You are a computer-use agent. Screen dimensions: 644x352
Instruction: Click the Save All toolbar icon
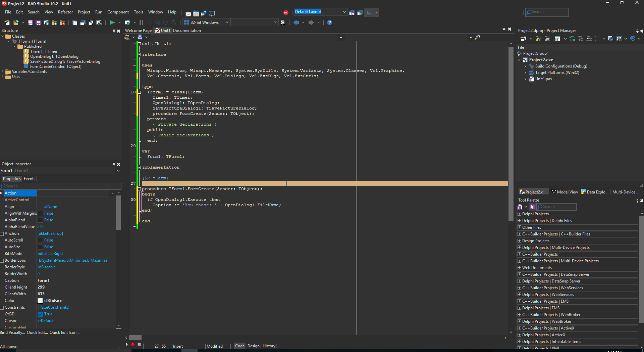tap(38, 23)
